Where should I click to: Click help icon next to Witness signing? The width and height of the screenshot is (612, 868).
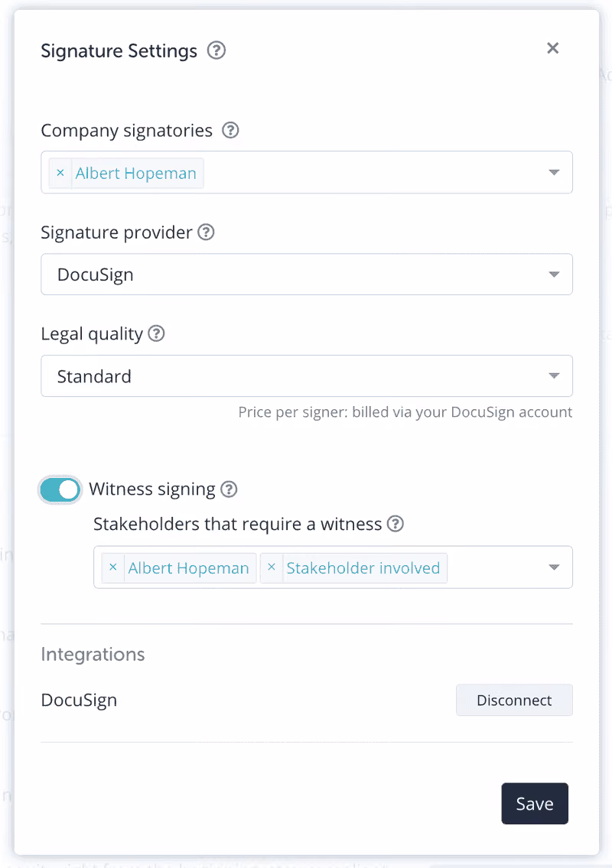[229, 489]
